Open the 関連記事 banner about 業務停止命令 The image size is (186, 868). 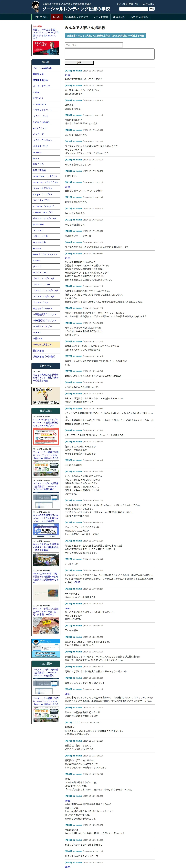point(105,36)
